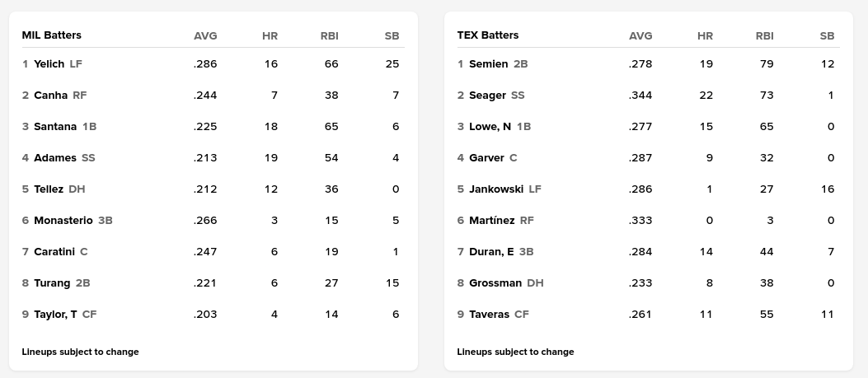This screenshot has width=868, height=378.
Task: Click Tellez in the MIL lineup
Action: 49,189
